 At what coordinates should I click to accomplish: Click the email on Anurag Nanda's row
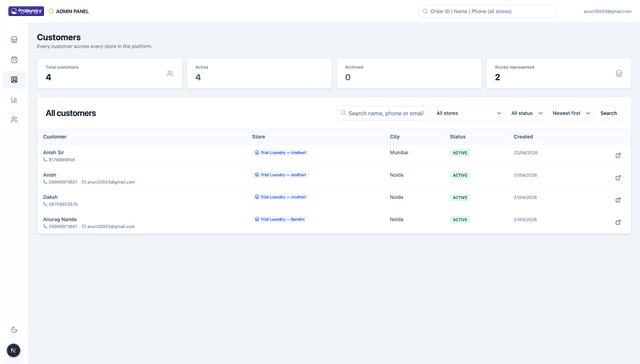click(x=111, y=226)
